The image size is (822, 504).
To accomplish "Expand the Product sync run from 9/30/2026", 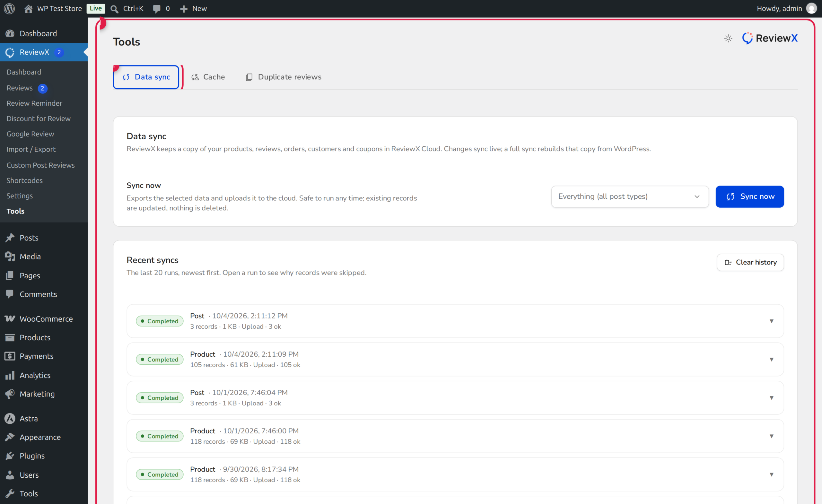I will click(455, 474).
